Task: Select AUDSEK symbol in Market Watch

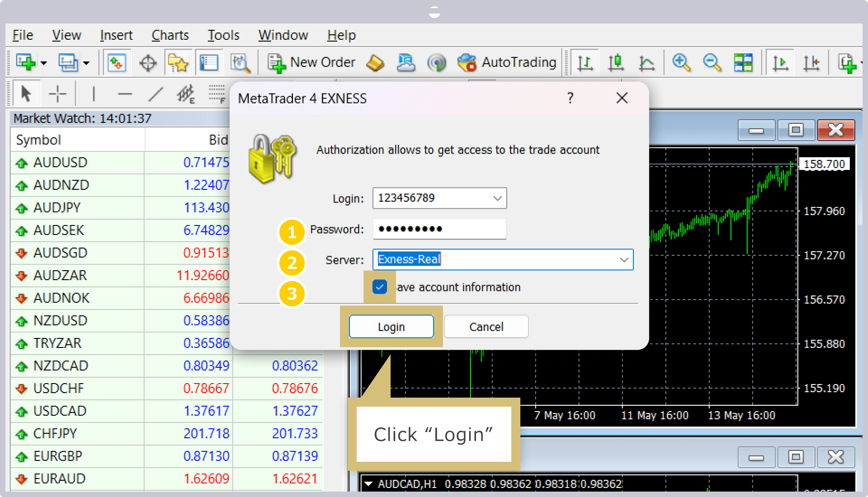Action: [59, 230]
